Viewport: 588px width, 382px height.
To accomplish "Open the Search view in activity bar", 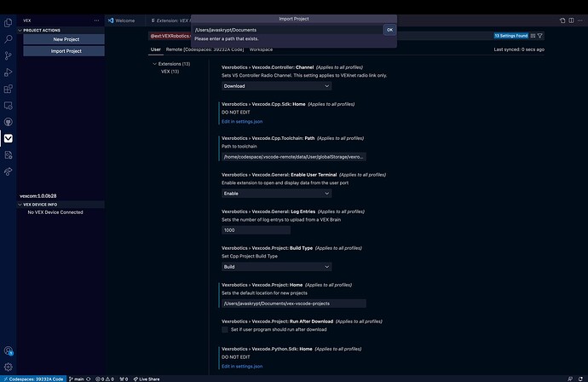I will point(8,39).
